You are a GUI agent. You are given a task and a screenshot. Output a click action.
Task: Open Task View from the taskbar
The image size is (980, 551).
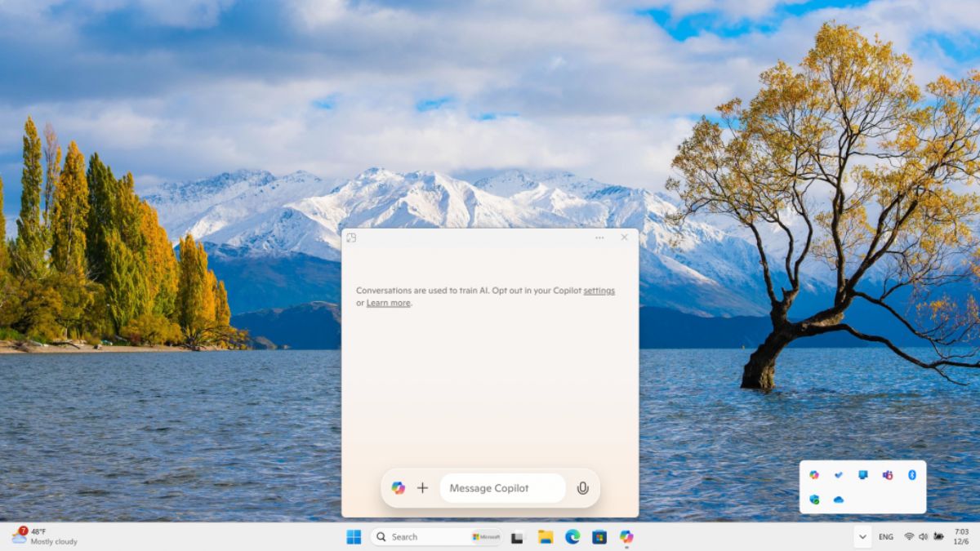click(x=518, y=537)
